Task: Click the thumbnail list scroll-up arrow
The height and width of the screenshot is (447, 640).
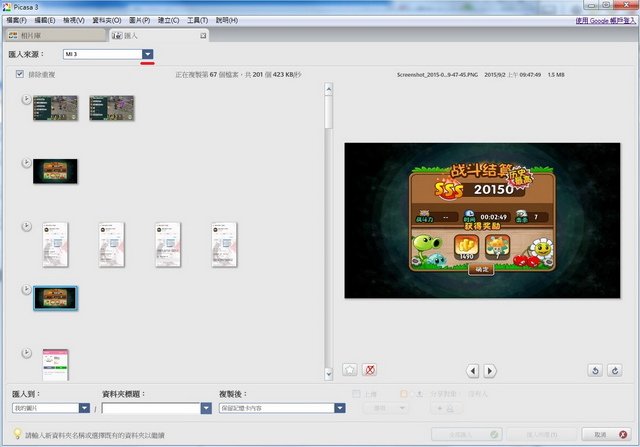Action: pos(329,89)
